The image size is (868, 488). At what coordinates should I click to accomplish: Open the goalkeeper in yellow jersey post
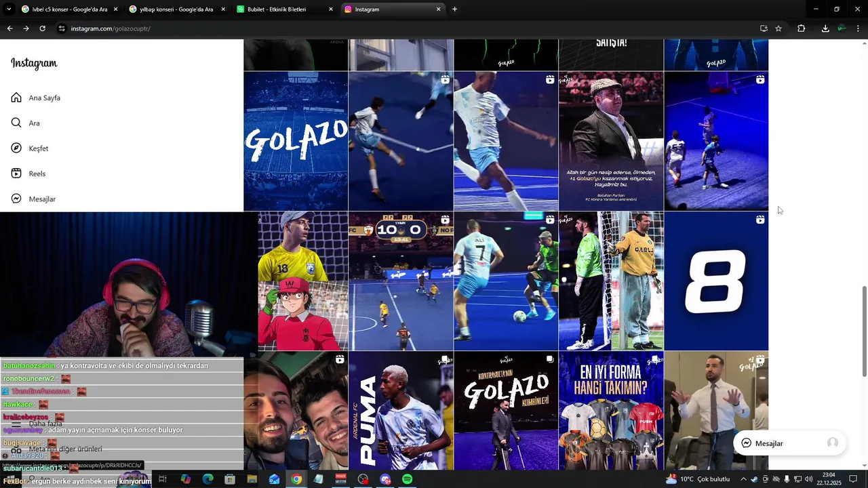click(x=611, y=281)
